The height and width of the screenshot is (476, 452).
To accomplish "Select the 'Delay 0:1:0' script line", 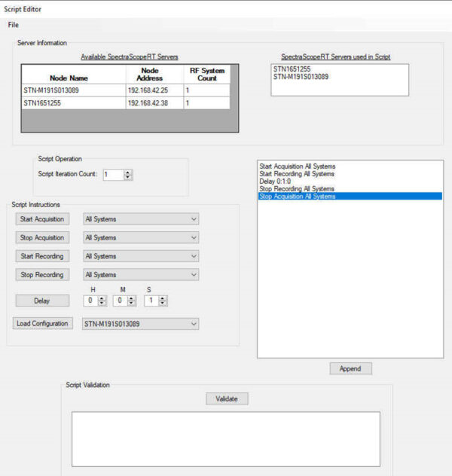I will click(279, 182).
